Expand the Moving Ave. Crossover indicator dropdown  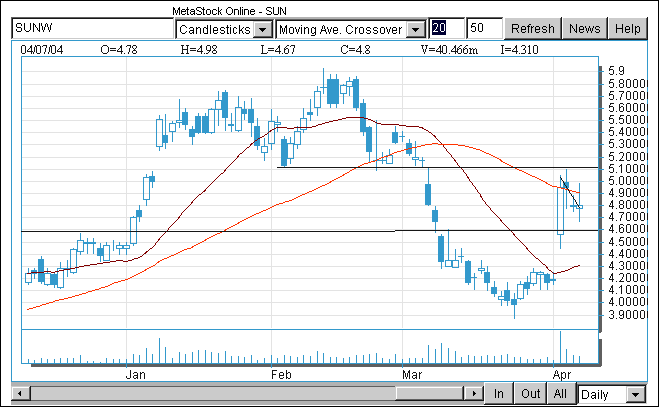(416, 29)
